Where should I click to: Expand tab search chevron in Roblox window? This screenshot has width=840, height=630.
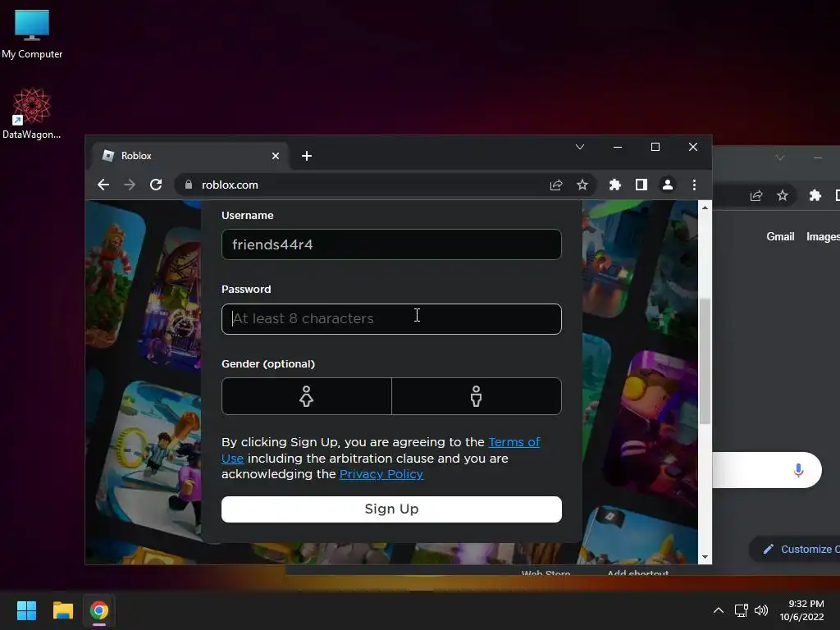(580, 147)
